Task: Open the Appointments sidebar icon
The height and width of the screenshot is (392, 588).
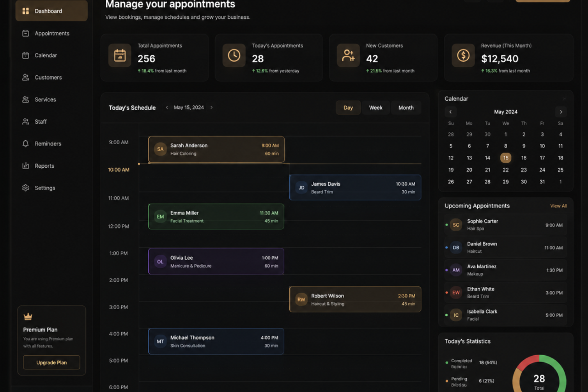Action: coord(26,33)
